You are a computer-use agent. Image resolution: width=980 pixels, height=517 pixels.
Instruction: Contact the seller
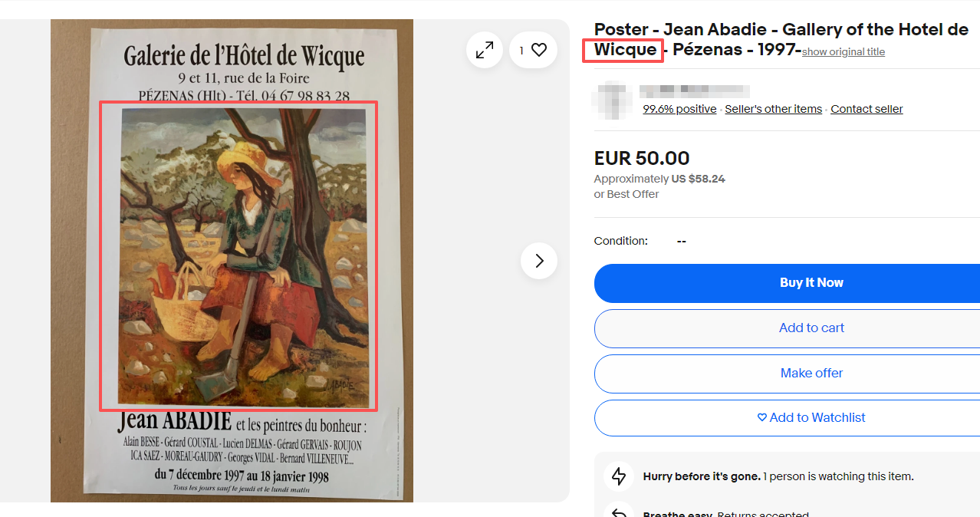[x=867, y=109]
